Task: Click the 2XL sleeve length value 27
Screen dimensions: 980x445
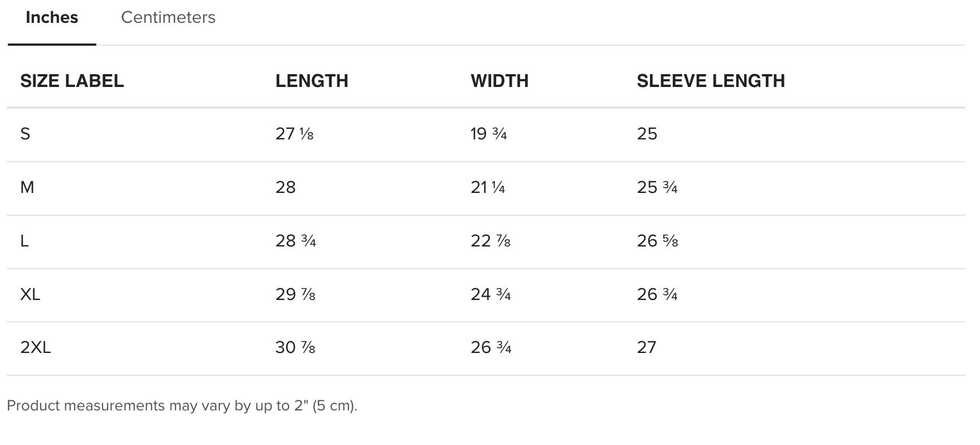Action: (x=647, y=347)
